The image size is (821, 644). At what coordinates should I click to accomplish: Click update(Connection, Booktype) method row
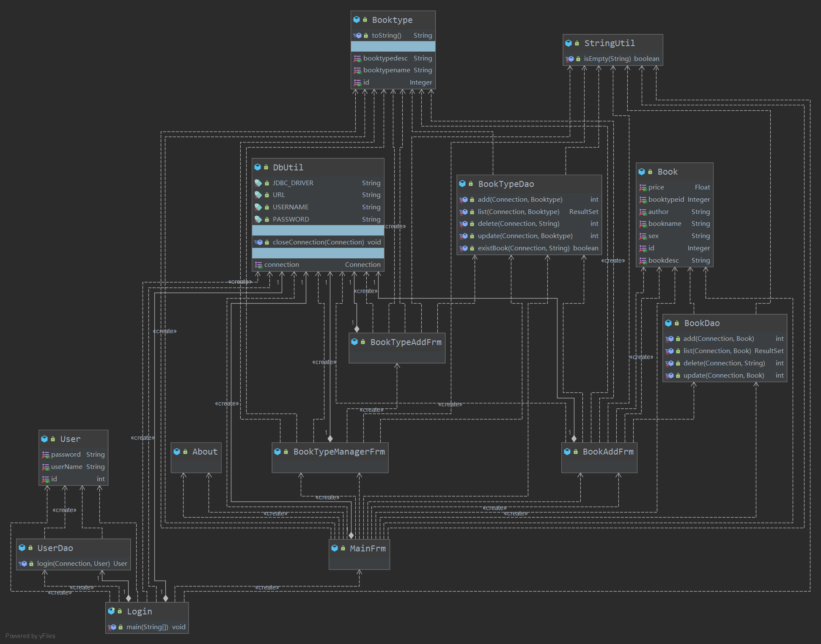(x=529, y=236)
